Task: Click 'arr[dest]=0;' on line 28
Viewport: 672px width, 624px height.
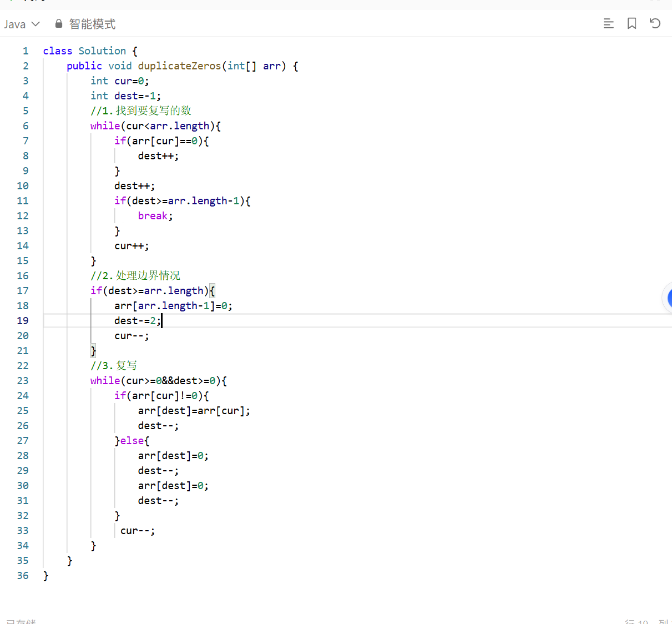Action: pyautogui.click(x=174, y=456)
